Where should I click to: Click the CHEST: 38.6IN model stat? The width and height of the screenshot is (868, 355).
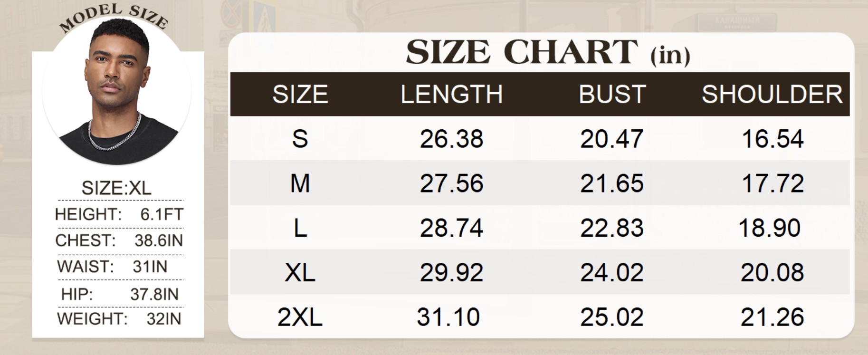click(119, 240)
